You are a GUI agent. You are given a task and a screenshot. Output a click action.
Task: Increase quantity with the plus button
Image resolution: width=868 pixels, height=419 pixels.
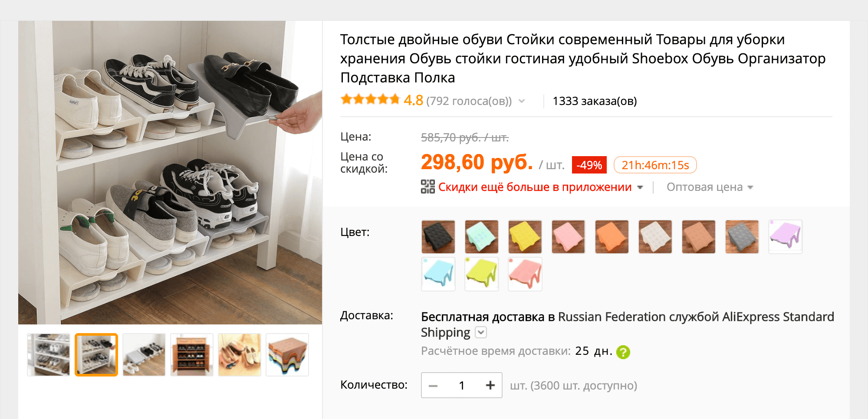click(490, 385)
